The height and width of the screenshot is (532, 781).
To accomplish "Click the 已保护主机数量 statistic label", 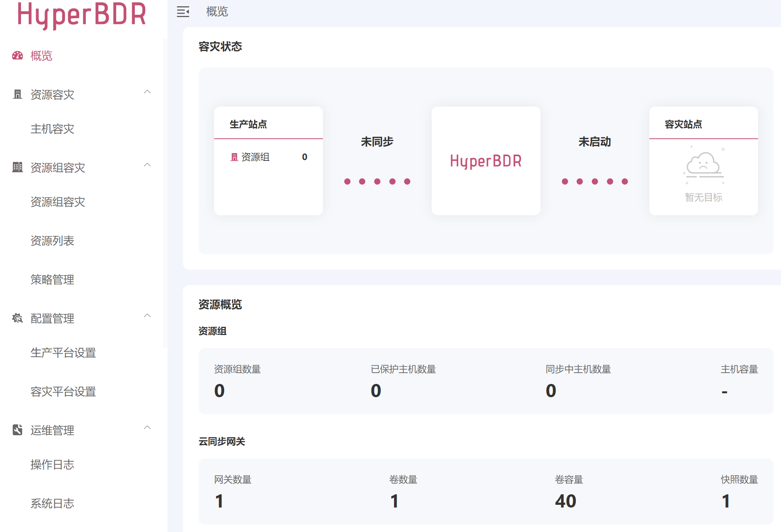I will (x=403, y=369).
